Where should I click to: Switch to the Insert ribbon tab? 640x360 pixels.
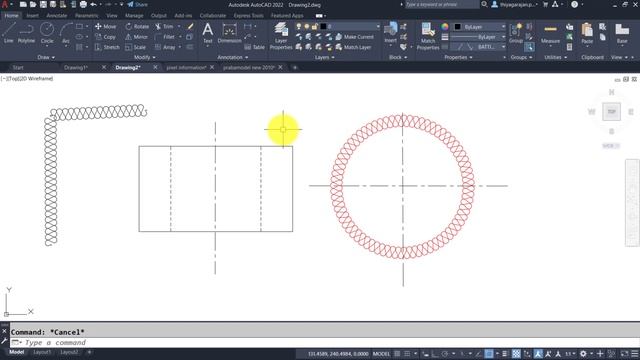click(x=32, y=16)
